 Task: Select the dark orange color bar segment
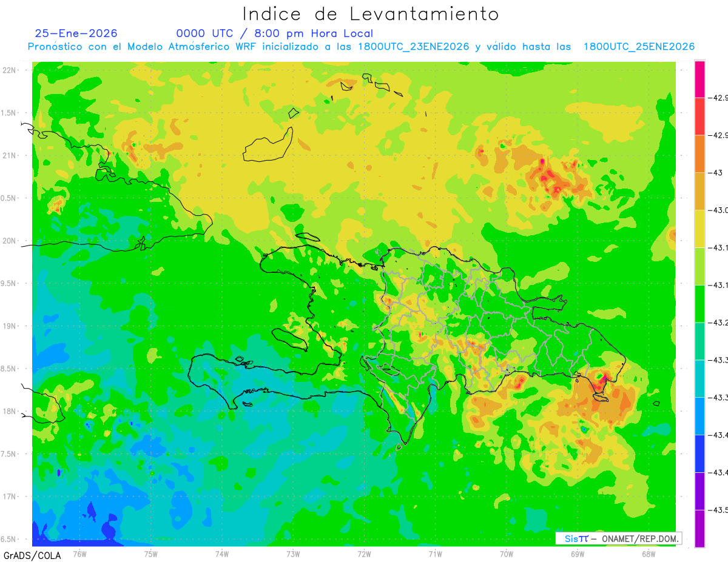point(699,154)
